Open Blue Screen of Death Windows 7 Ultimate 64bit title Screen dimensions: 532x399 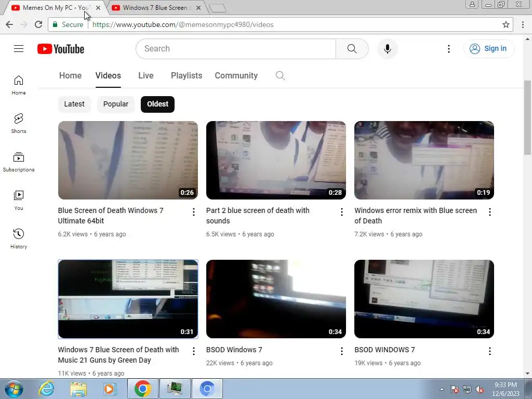[x=111, y=216]
